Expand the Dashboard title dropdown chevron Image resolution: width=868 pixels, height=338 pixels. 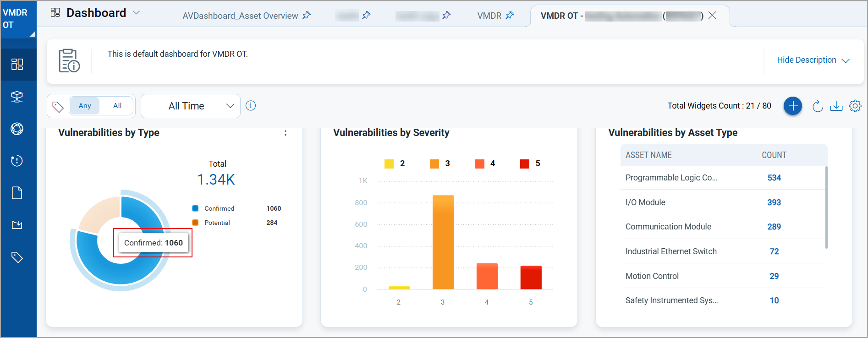(x=136, y=13)
